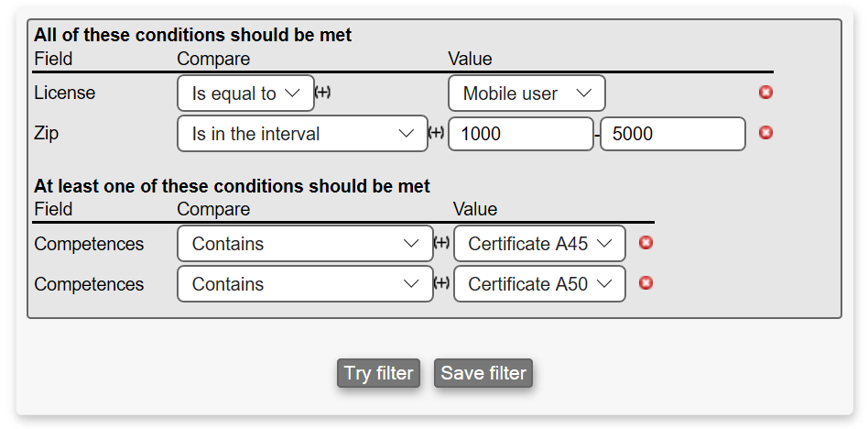868x429 pixels.
Task: Click the License field label
Action: [64, 93]
